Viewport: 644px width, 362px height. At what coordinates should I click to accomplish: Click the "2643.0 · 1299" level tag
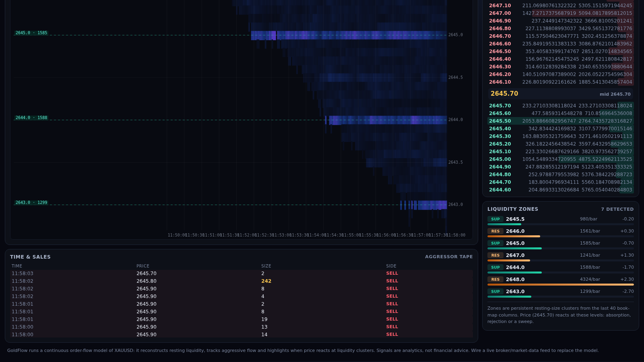coord(31,203)
